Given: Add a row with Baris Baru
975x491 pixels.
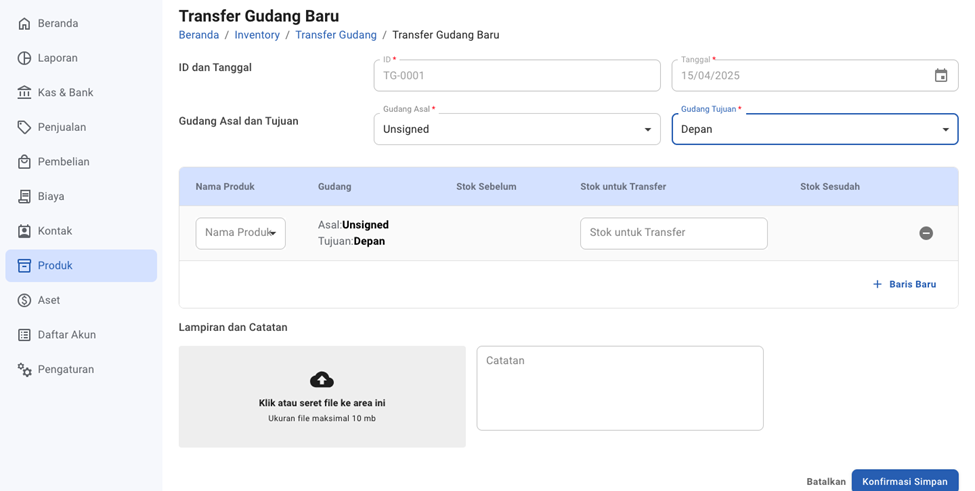Looking at the screenshot, I should pyautogui.click(x=904, y=284).
